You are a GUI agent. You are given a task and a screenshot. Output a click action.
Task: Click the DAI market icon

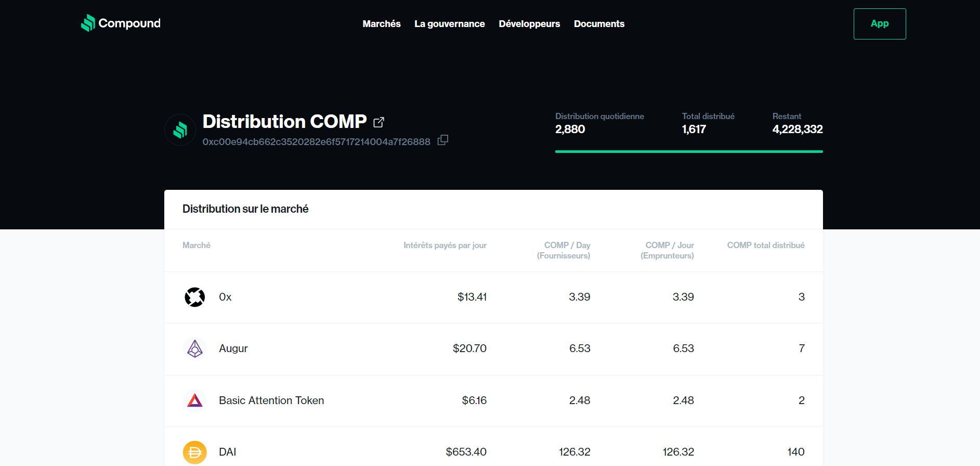click(195, 452)
